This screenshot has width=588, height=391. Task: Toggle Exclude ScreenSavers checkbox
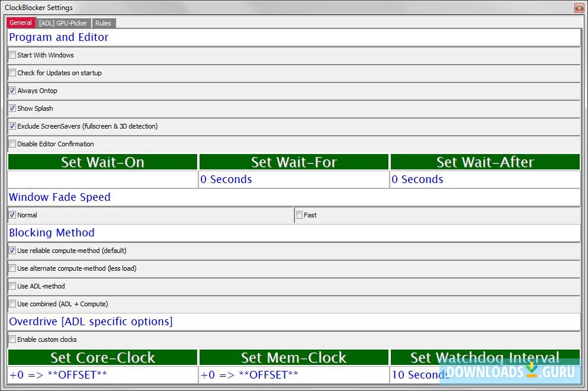(x=12, y=126)
